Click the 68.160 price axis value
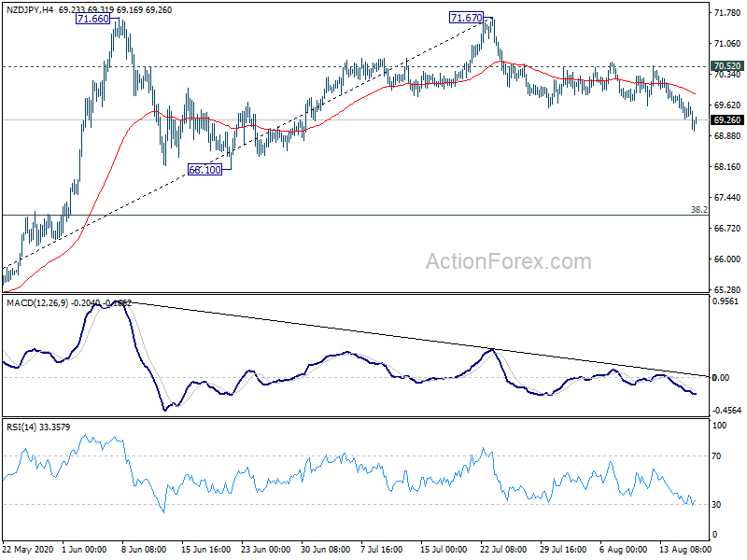The width and height of the screenshot is (747, 560). click(727, 167)
